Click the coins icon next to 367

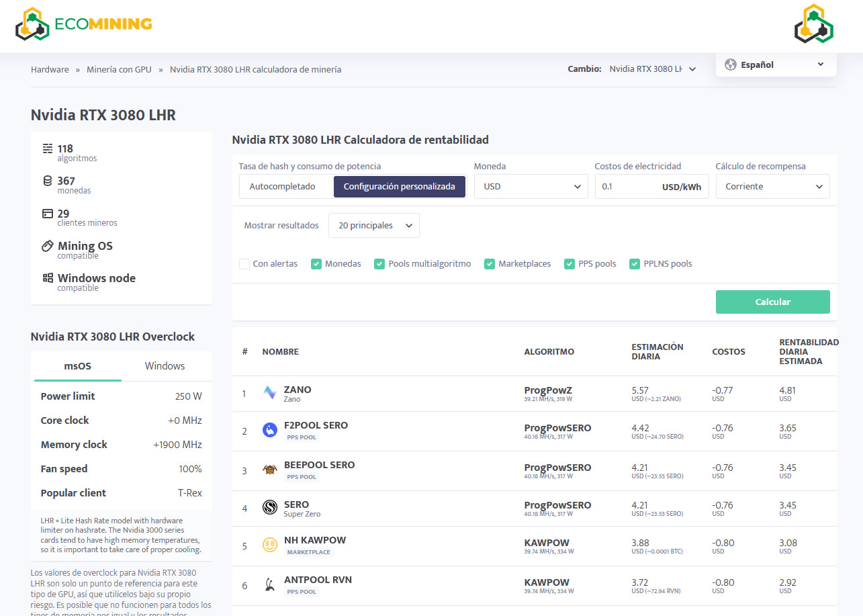pos(48,181)
